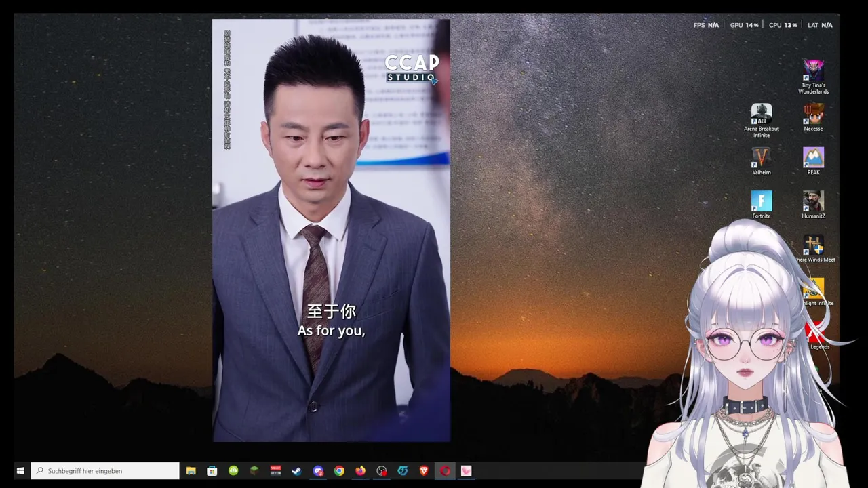Select the PEAK desktop shortcut
This screenshot has width=868, height=488.
pos(813,161)
